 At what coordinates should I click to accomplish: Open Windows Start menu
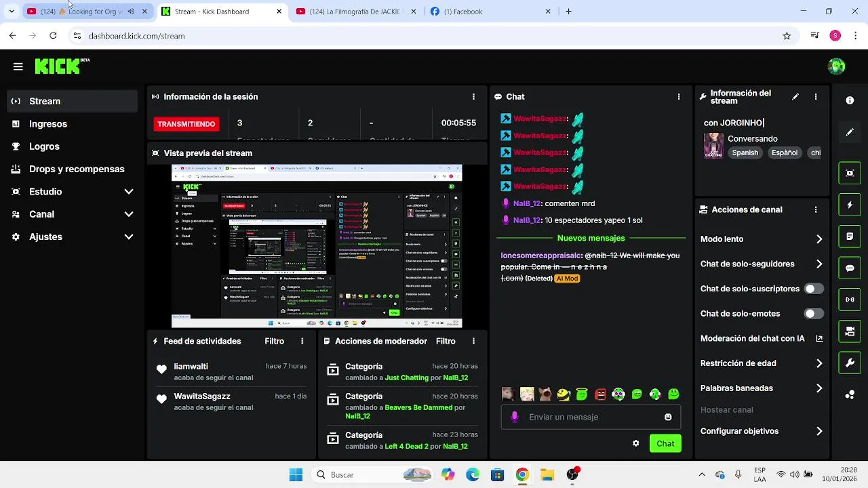click(x=296, y=474)
